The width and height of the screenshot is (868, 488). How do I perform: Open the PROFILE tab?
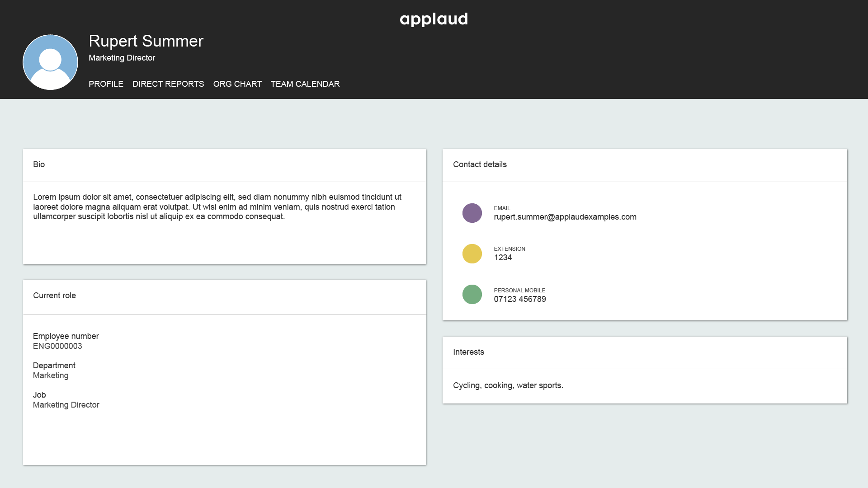(106, 84)
